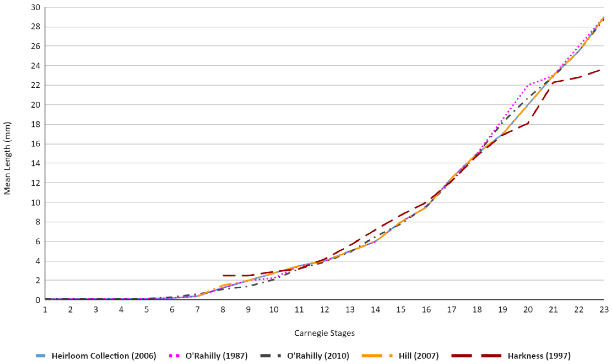Click x-axis tick label 1
Screen dimensions: 612x364
pyautogui.click(x=45, y=310)
